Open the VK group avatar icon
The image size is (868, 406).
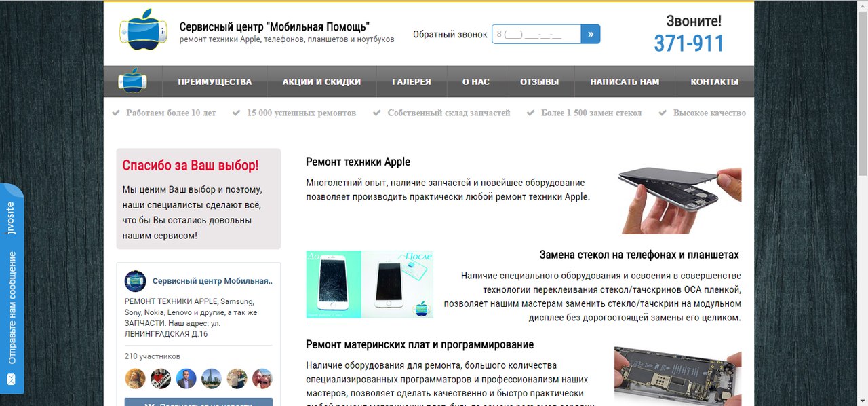(x=135, y=281)
